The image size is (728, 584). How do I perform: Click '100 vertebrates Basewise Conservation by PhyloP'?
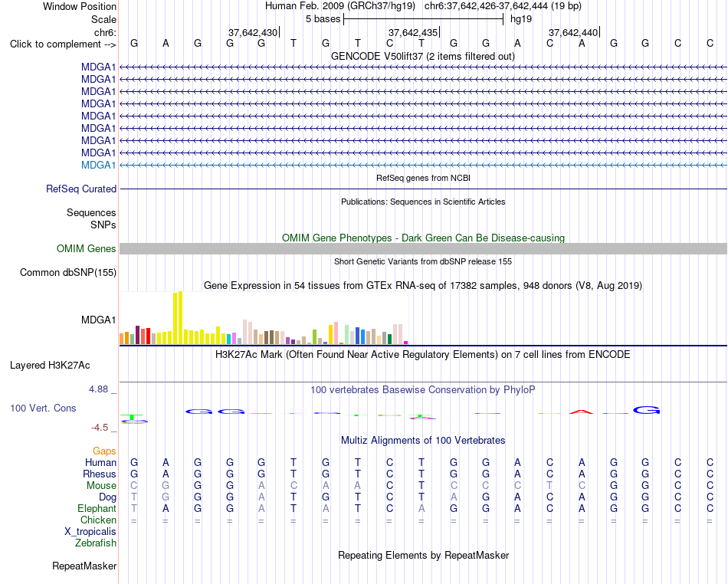(x=423, y=390)
